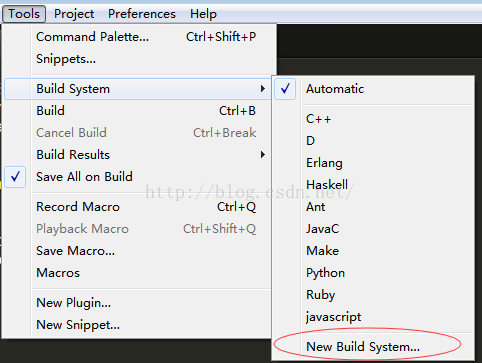This screenshot has height=363, width=482.
Task: Open the Help menu
Action: (x=203, y=14)
